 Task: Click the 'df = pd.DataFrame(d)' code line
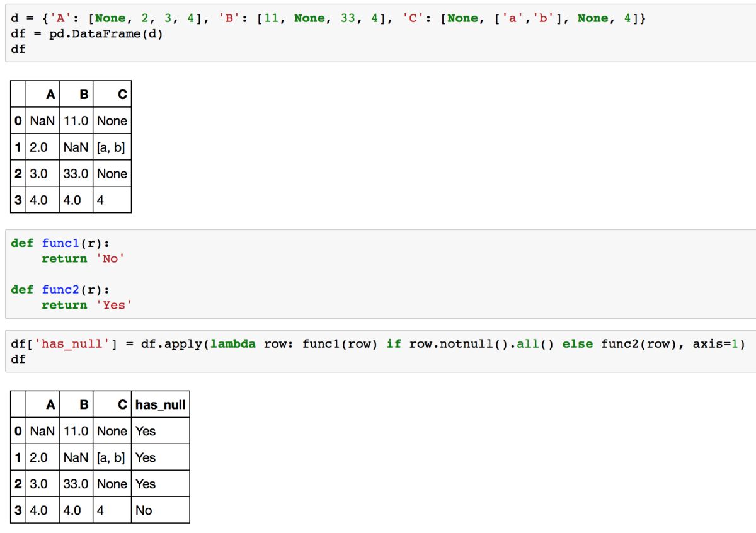(87, 33)
